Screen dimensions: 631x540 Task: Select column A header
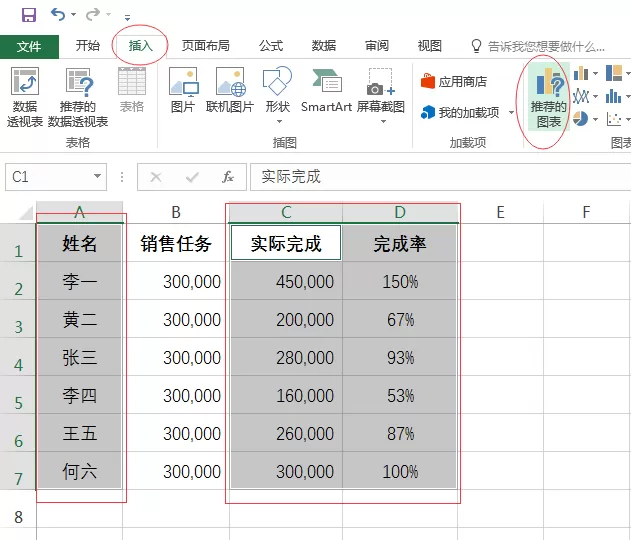pyautogui.click(x=80, y=212)
